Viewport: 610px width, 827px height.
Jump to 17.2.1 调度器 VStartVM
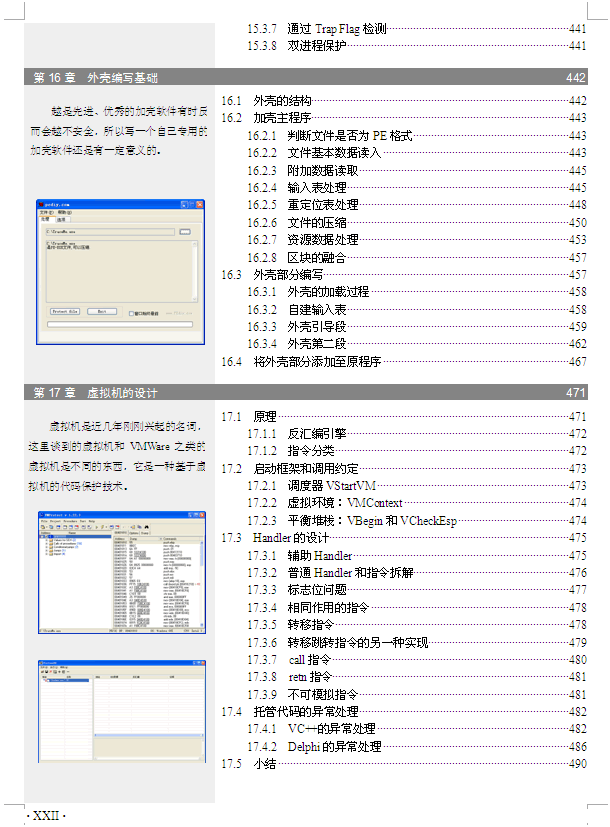[x=417, y=485]
